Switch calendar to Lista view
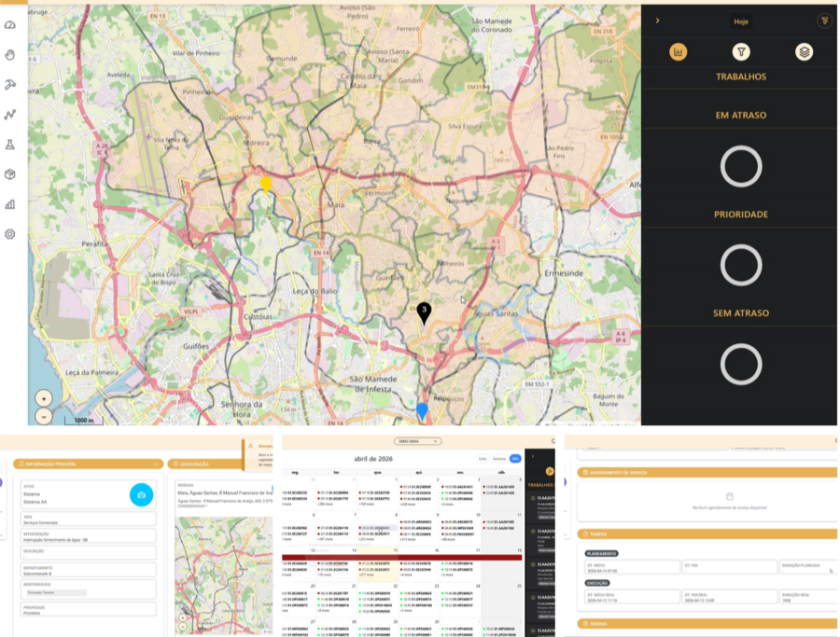The width and height of the screenshot is (840, 637). [x=483, y=459]
